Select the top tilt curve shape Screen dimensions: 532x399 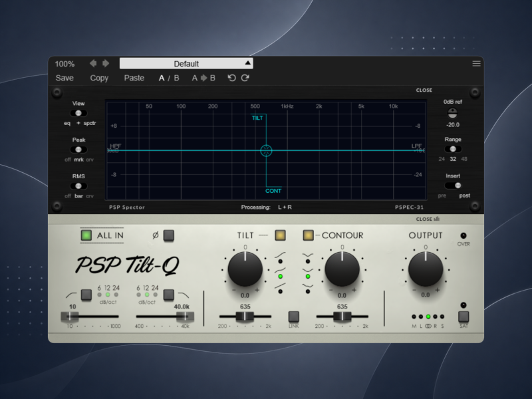(280, 261)
